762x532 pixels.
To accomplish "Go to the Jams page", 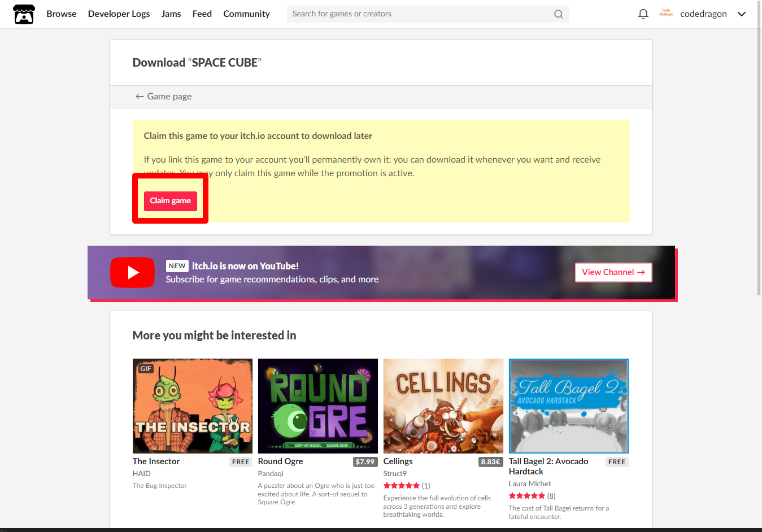I will (171, 14).
